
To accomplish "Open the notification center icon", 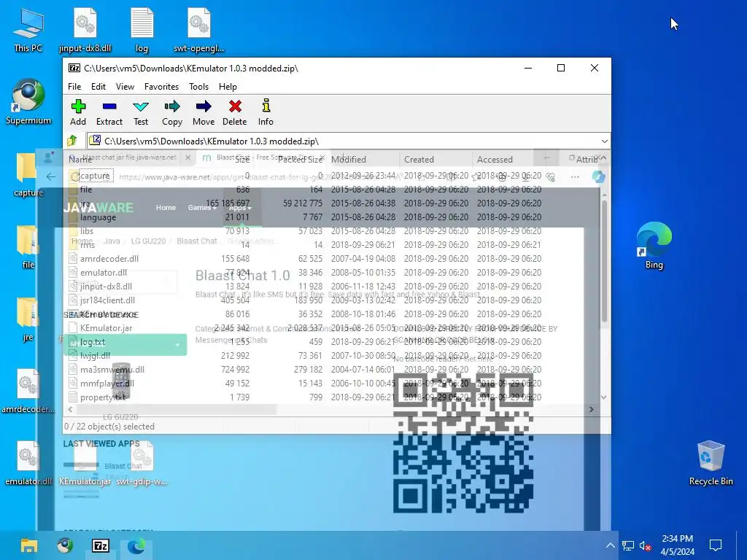I will point(716,545).
